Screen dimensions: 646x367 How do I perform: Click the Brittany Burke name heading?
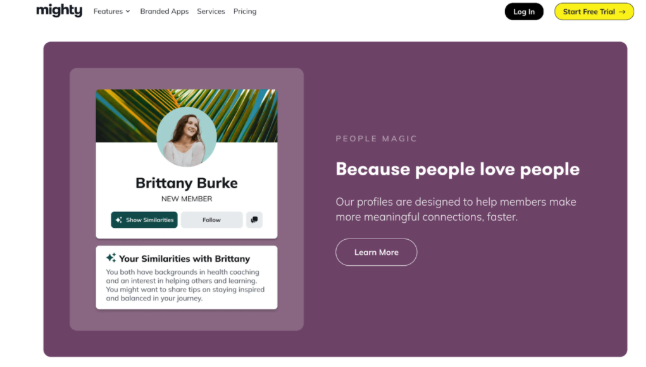pos(187,183)
